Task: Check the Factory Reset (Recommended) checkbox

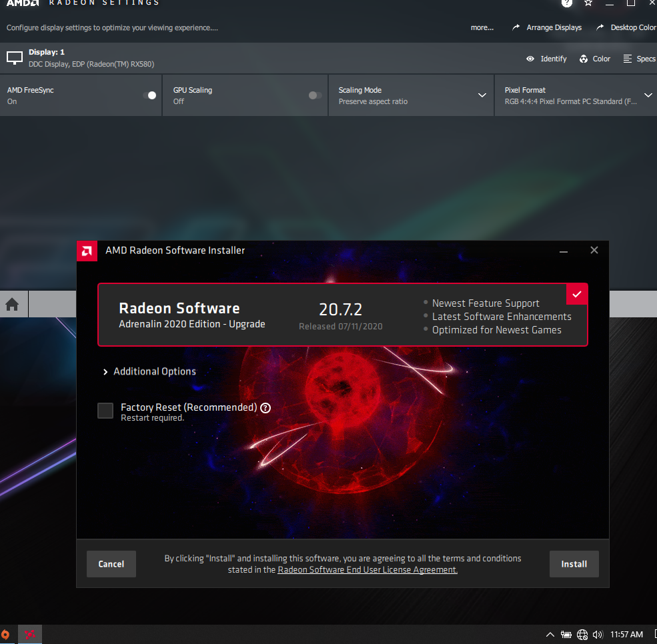Action: click(105, 411)
